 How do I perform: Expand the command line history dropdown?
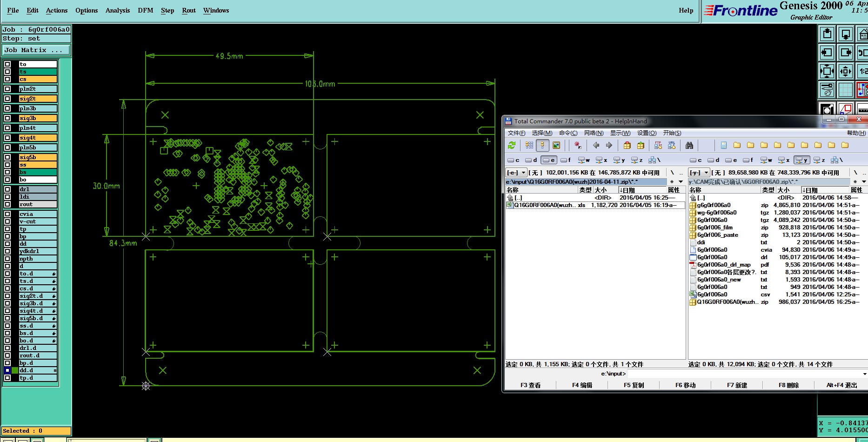point(865,374)
